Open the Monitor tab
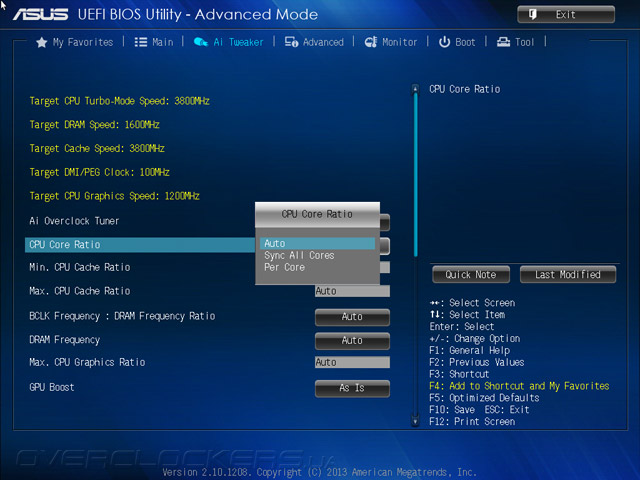 click(391, 42)
